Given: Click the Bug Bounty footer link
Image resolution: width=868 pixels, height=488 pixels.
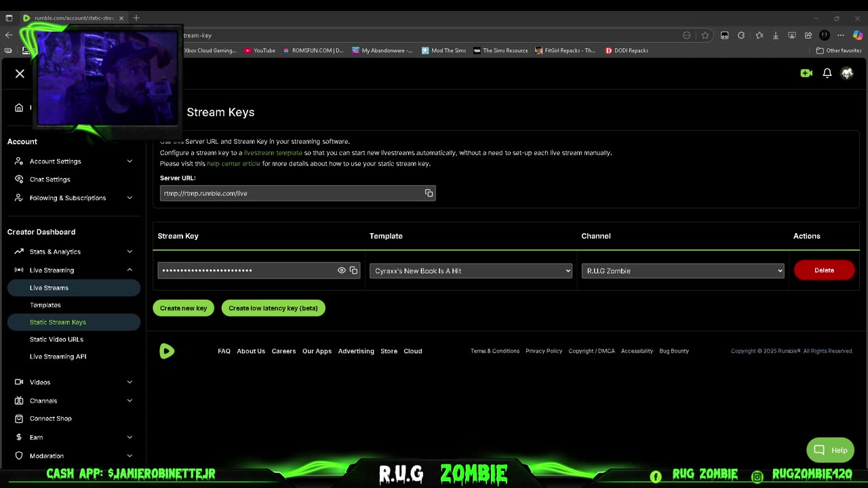Looking at the screenshot, I should point(674,351).
